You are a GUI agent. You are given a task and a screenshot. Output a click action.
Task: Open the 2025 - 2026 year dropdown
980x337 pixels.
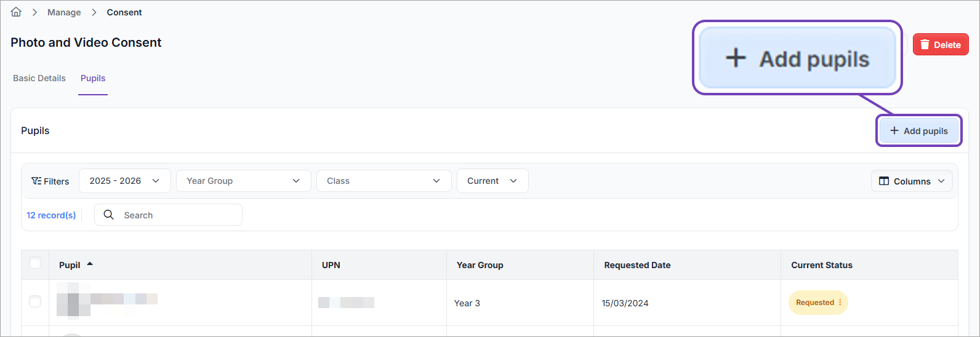124,181
